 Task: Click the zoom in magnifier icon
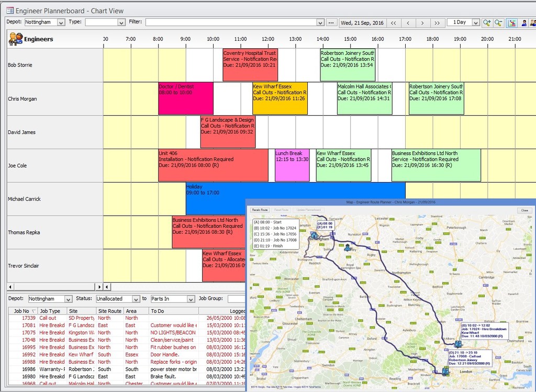(487, 23)
